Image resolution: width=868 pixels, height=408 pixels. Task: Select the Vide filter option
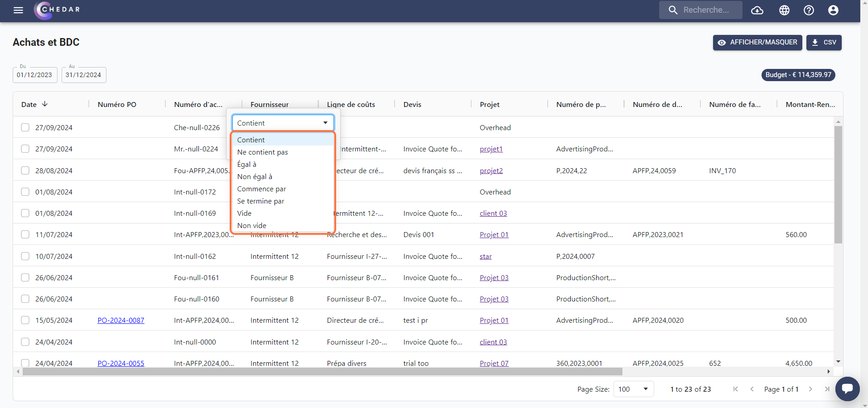point(283,213)
